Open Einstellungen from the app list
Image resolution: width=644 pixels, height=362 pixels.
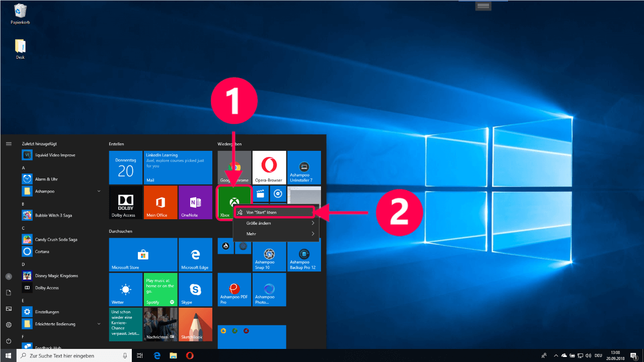click(x=62, y=312)
